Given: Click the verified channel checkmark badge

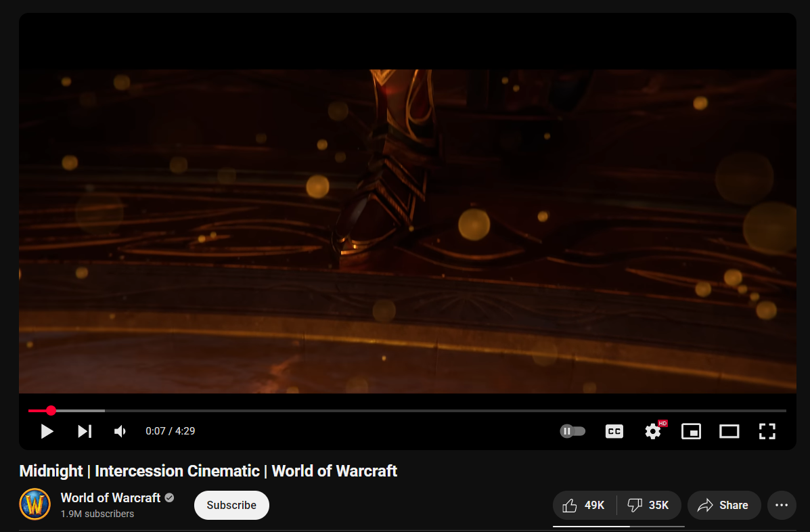Looking at the screenshot, I should (169, 498).
